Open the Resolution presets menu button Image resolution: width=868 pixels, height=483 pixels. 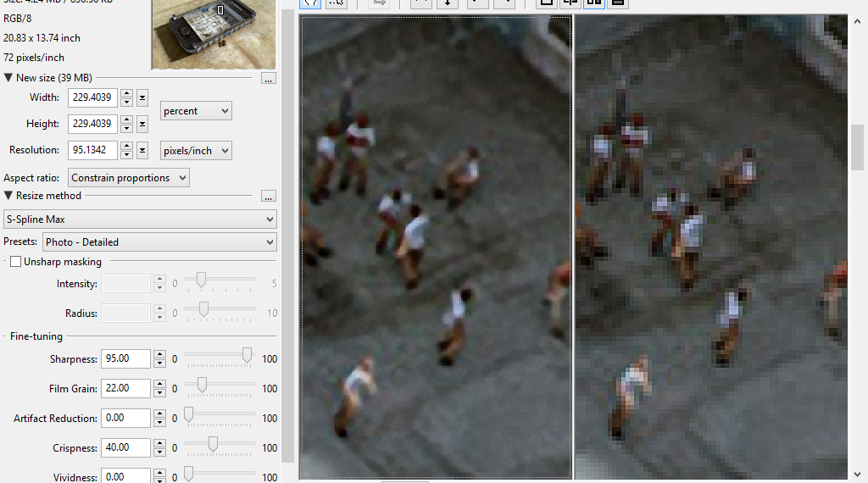pos(142,151)
